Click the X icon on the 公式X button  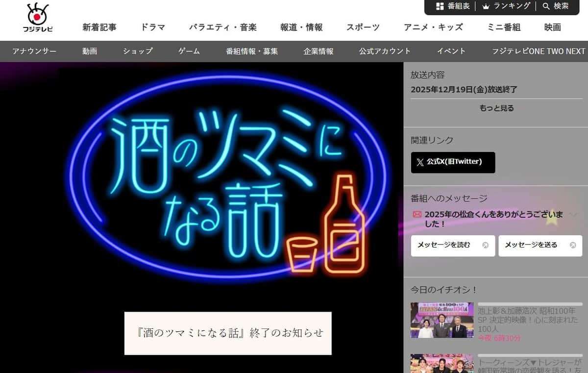pos(420,162)
